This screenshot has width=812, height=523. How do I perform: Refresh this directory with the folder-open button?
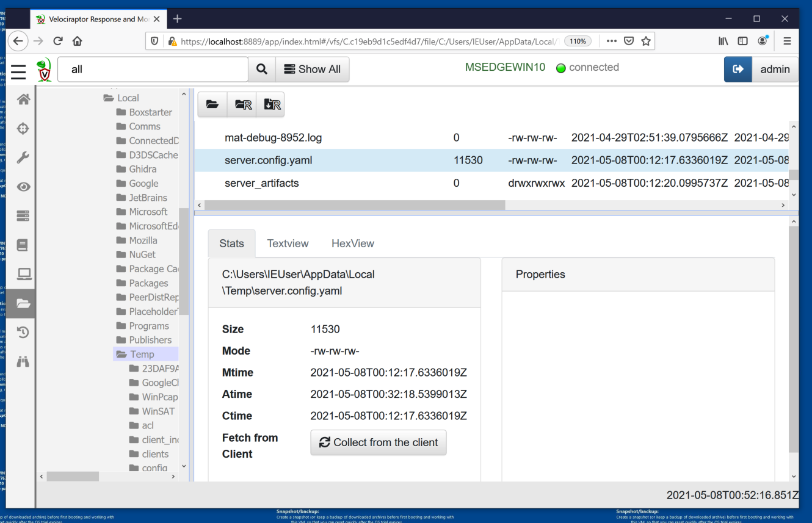pos(212,104)
